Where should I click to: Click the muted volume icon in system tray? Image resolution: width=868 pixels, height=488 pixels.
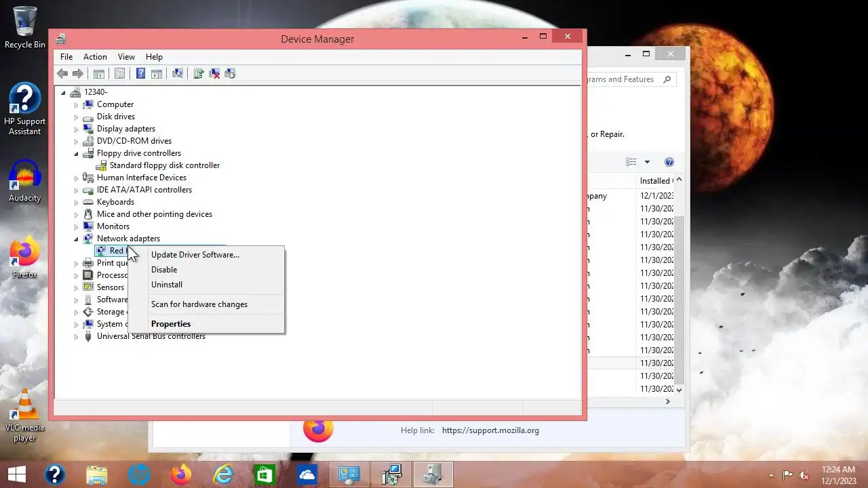pos(804,475)
